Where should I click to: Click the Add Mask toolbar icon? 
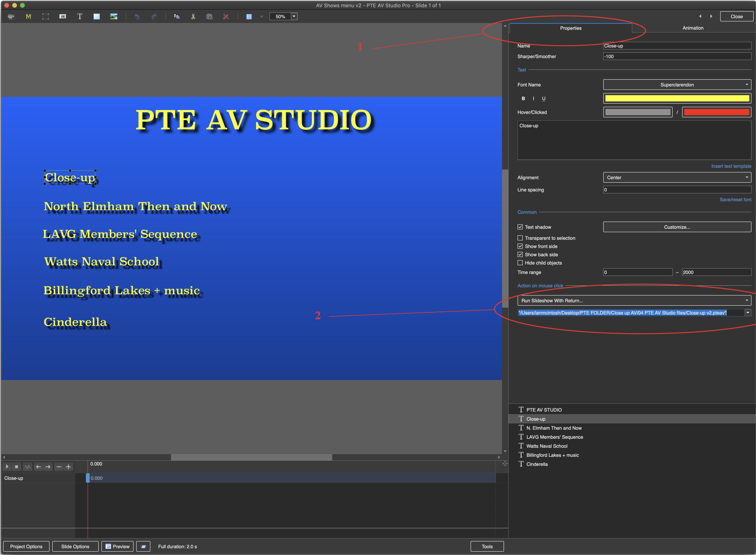pyautogui.click(x=29, y=17)
